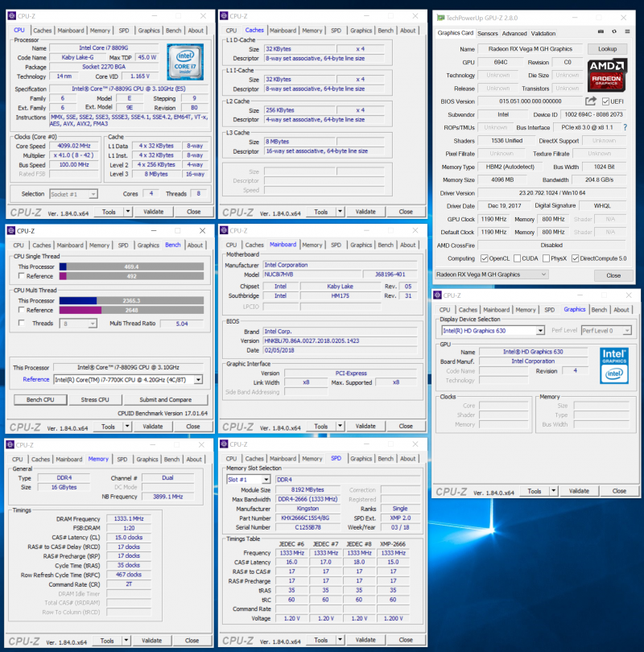This screenshot has height=652, width=644.
Task: Click the Intel Graphics logo in Graphics window
Action: coord(614,365)
